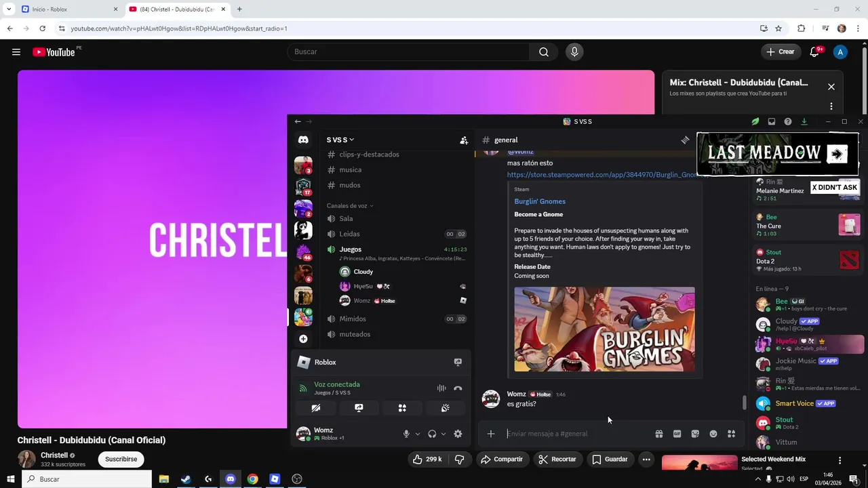Open gift icon in message bar
Image resolution: width=868 pixels, height=488 pixels.
click(x=658, y=434)
